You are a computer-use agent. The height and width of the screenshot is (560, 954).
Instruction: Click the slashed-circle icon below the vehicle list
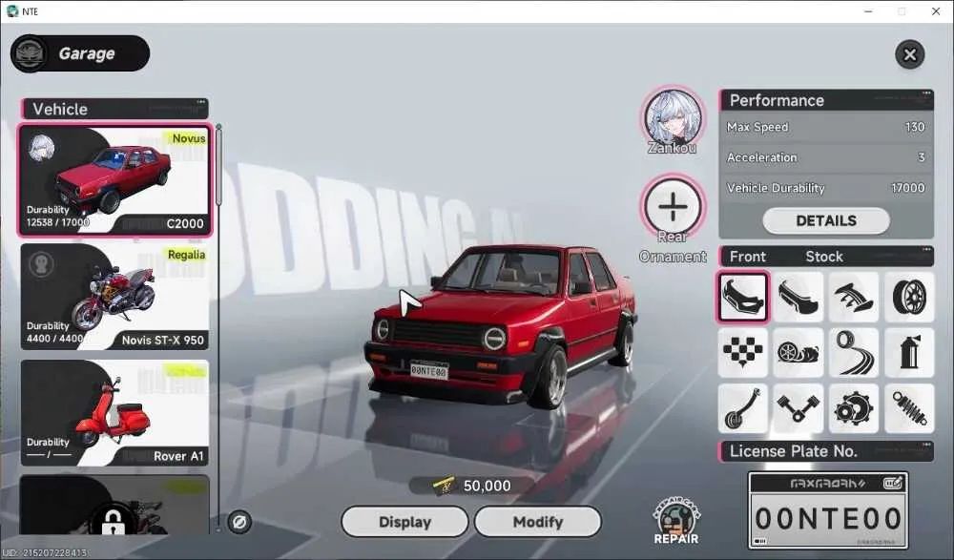(x=239, y=522)
